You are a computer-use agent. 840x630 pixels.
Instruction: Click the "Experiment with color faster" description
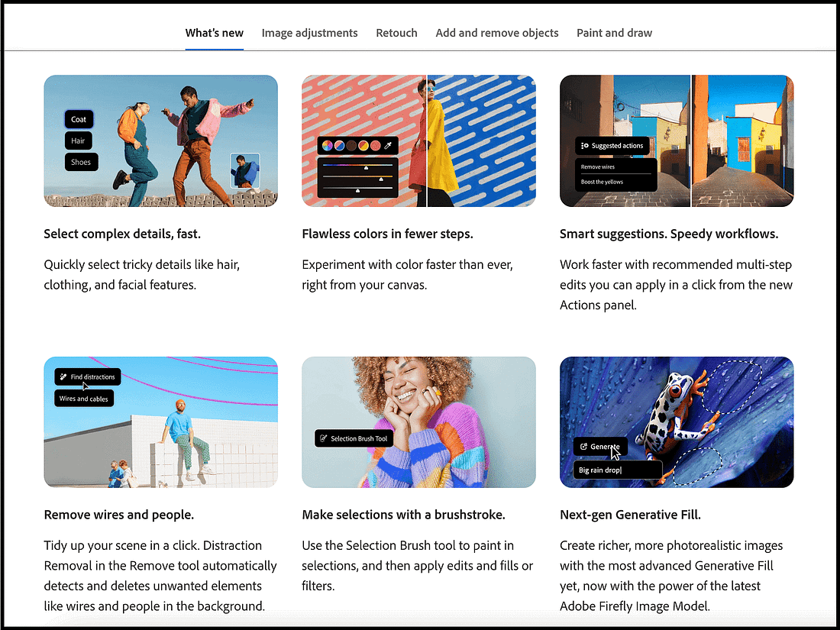coord(407,275)
